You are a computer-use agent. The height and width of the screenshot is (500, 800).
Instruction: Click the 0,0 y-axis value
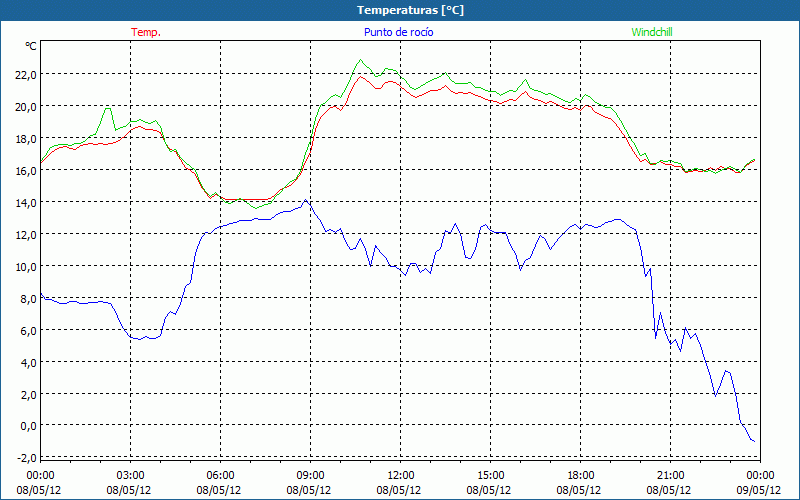28,426
